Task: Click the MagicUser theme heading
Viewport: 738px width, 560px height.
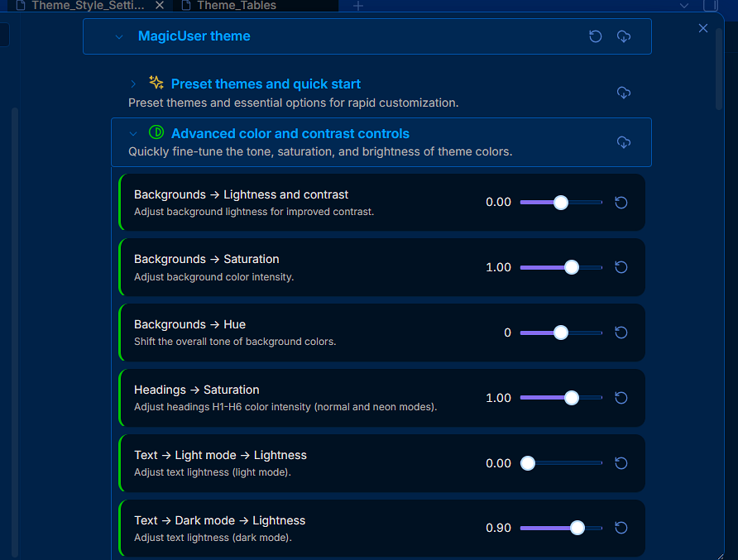Action: pyautogui.click(x=194, y=36)
